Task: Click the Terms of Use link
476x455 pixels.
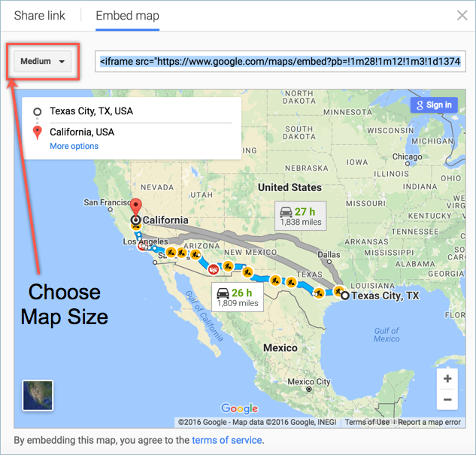Action: tap(367, 423)
